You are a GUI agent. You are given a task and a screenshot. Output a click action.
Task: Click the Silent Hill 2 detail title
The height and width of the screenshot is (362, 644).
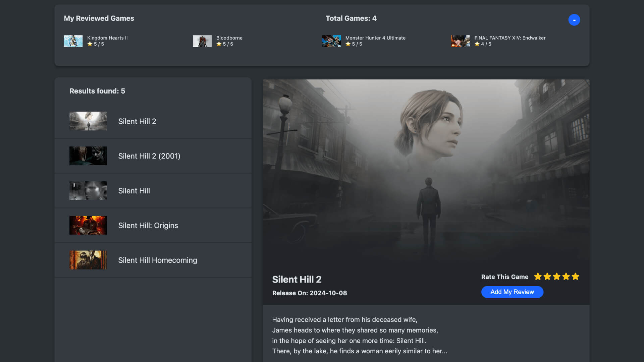297,279
